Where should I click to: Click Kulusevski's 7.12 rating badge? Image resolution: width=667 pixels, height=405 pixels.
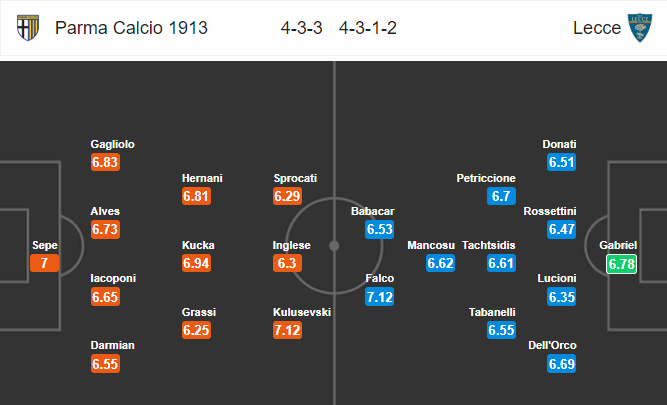pos(288,330)
